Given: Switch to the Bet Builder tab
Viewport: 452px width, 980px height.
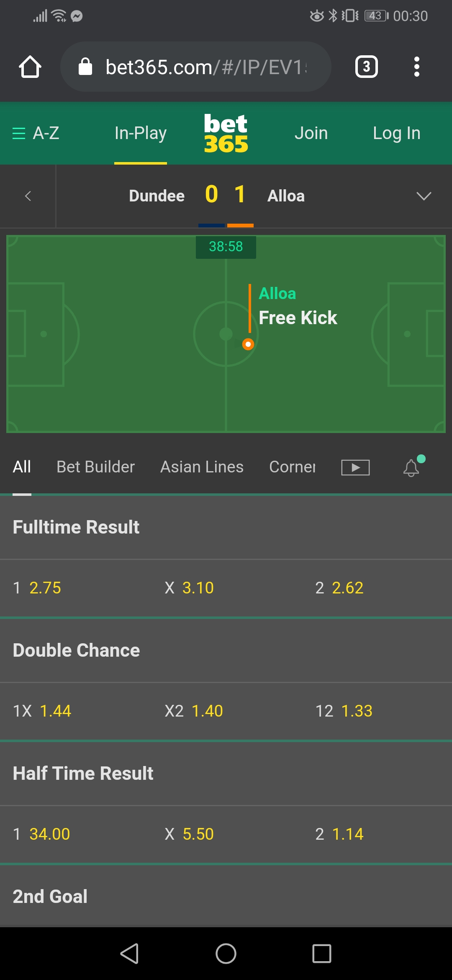Looking at the screenshot, I should click(95, 467).
